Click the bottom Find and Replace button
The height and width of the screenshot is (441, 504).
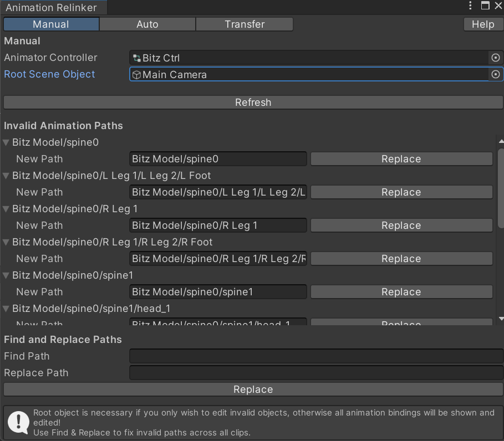[x=253, y=389]
